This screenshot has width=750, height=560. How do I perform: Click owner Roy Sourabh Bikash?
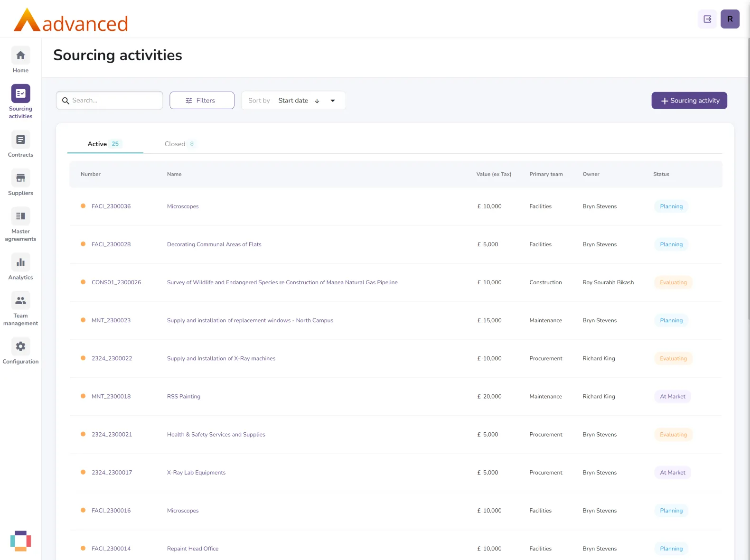click(608, 282)
